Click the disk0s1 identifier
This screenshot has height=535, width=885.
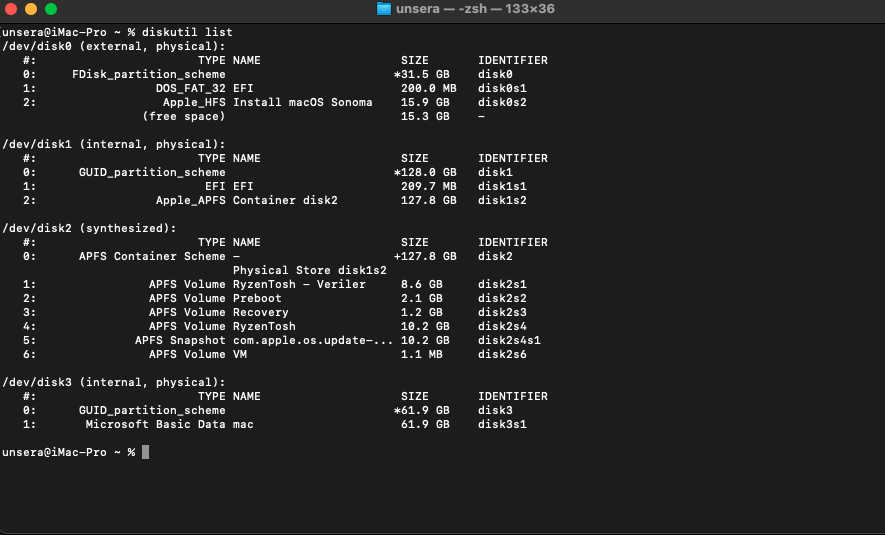tap(502, 88)
